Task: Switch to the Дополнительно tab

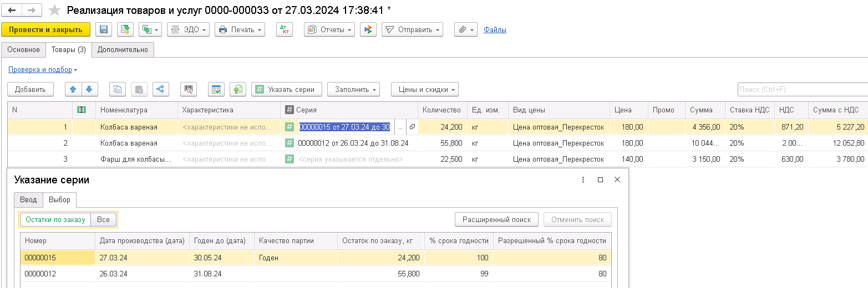Action: 123,50
